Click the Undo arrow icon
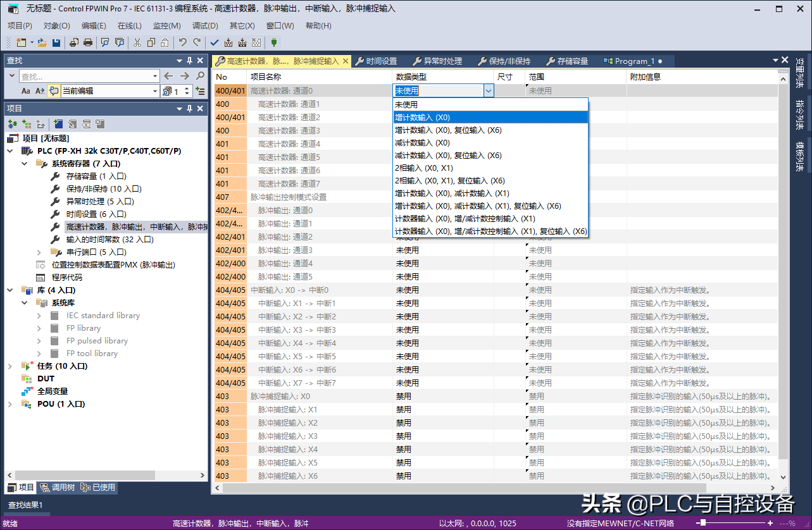Viewport: 812px width, 530px height. [x=183, y=42]
